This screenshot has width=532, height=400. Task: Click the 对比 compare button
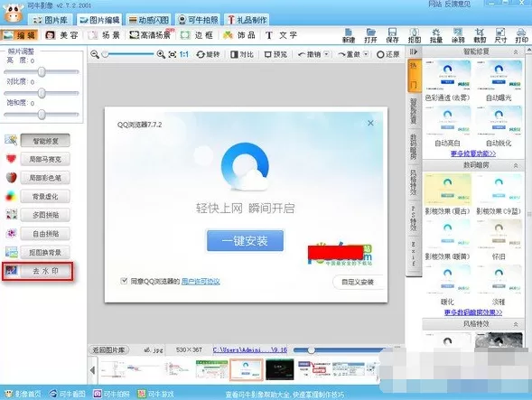click(x=242, y=54)
